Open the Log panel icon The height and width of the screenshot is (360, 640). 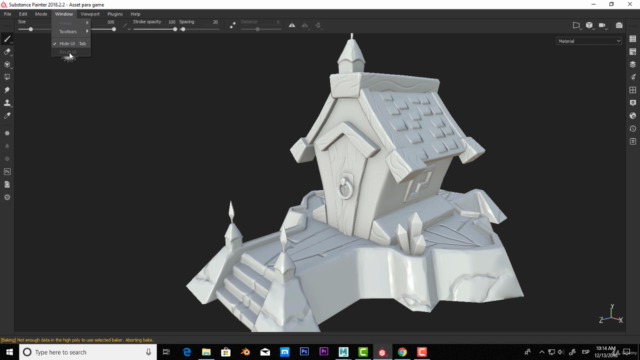(633, 142)
